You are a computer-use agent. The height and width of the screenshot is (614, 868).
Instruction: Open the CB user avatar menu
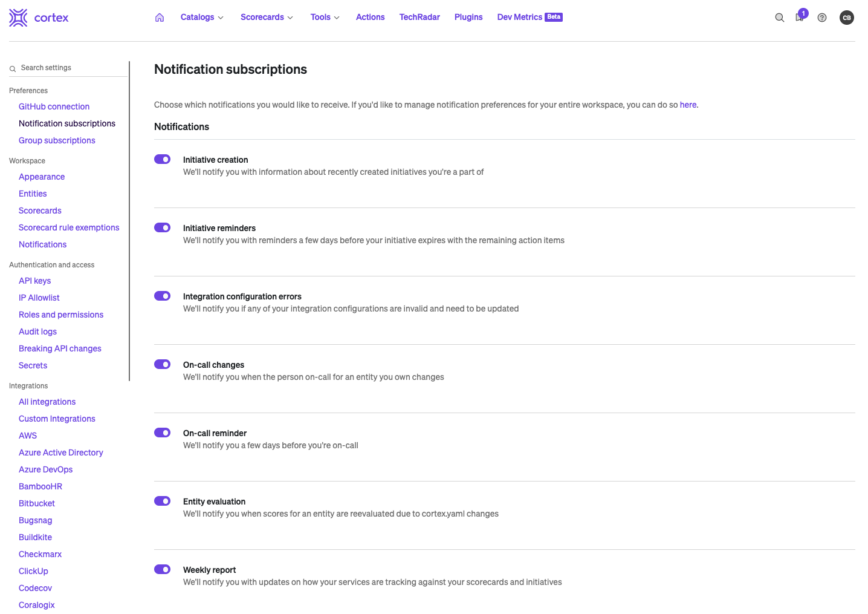pos(846,18)
